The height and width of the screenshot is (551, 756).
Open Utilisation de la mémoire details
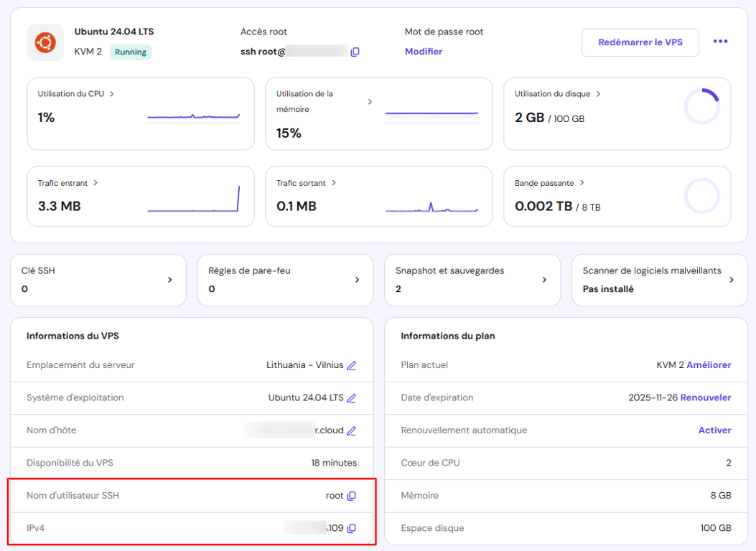pos(370,101)
